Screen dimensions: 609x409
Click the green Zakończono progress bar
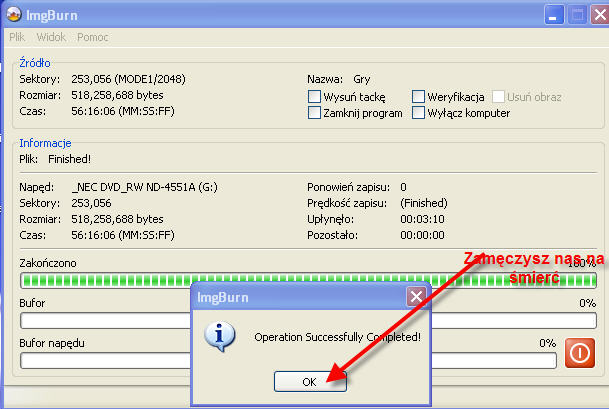[308, 280]
